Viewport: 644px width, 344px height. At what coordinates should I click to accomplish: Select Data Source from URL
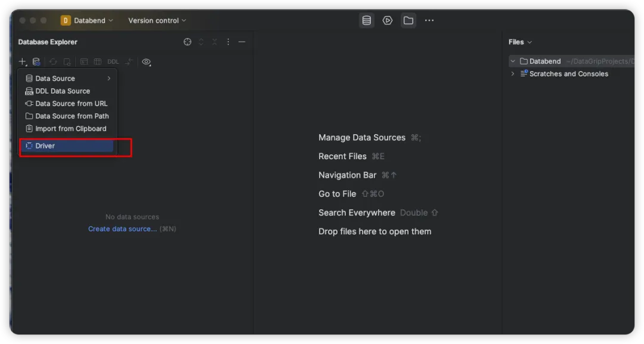coord(67,104)
